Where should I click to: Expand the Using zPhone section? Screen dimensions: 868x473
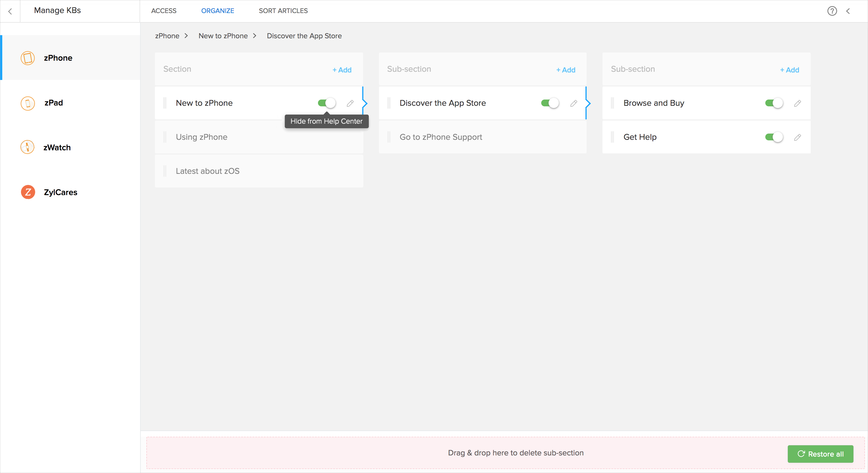click(201, 137)
